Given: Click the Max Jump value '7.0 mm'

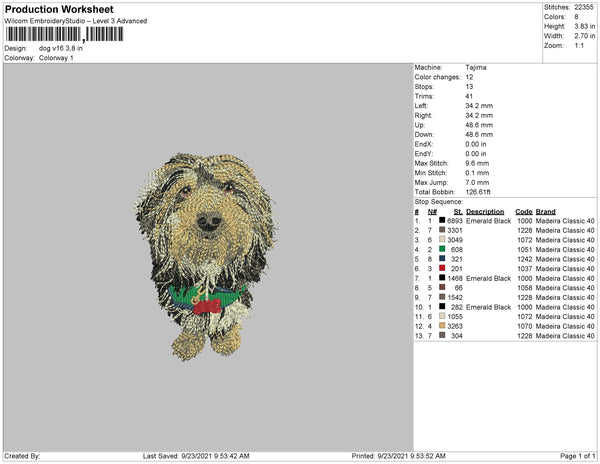Looking at the screenshot, I should point(477,182).
